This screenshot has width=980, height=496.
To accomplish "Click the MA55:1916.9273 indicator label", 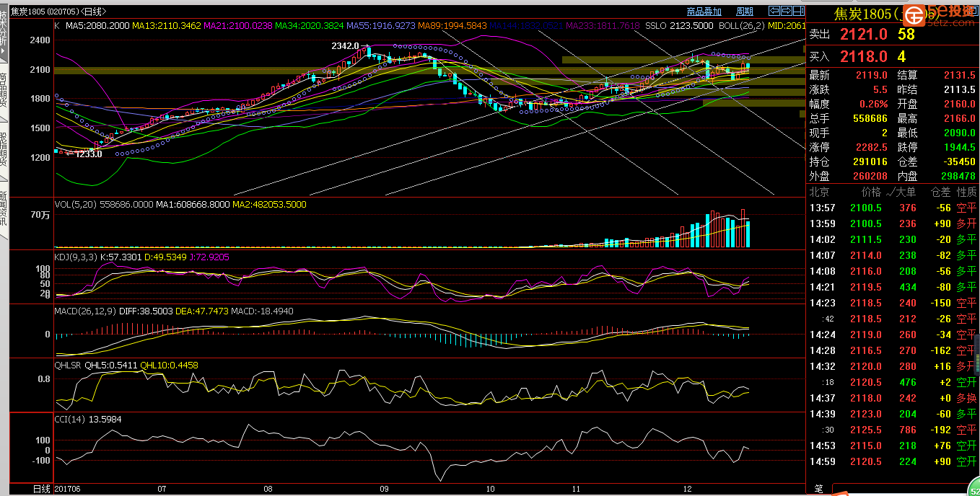I will (x=381, y=25).
